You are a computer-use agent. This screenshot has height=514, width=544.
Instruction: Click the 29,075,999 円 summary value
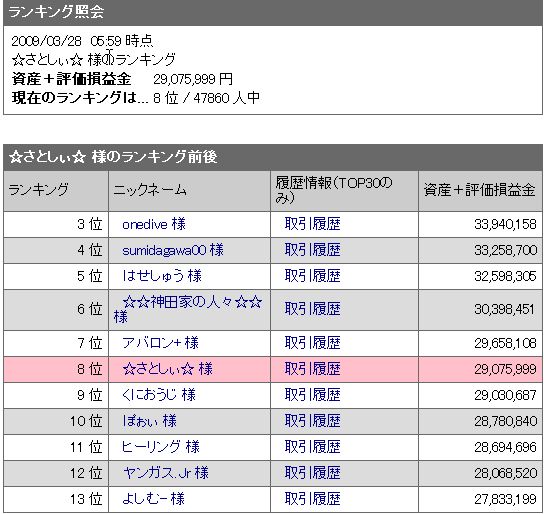point(193,79)
